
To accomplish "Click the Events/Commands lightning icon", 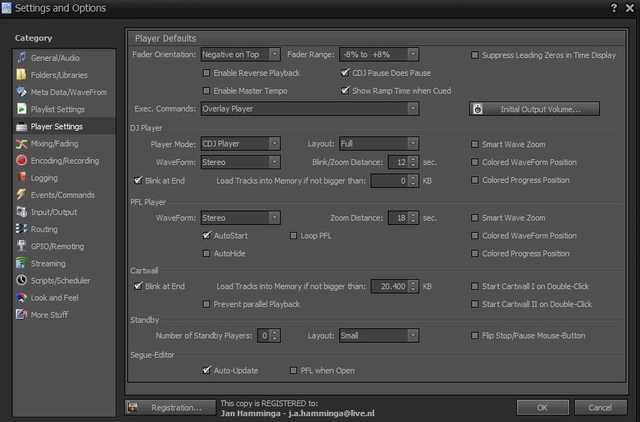I will [x=21, y=195].
